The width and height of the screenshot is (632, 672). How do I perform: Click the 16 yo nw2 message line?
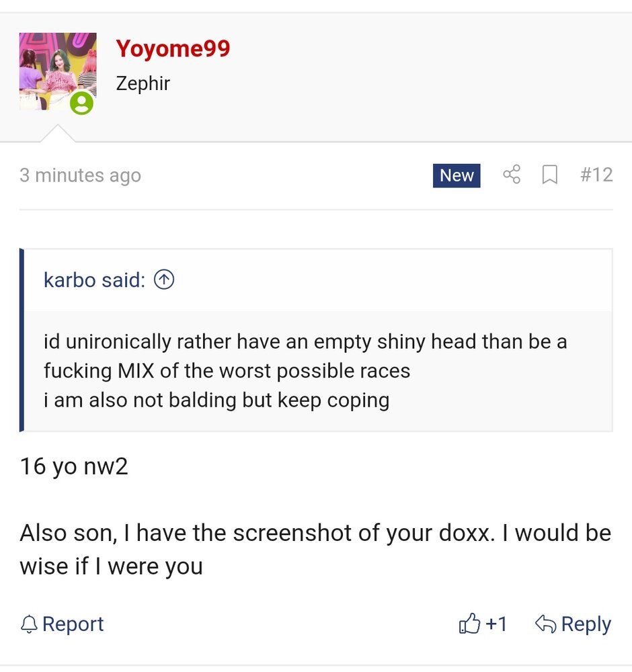pos(74,466)
